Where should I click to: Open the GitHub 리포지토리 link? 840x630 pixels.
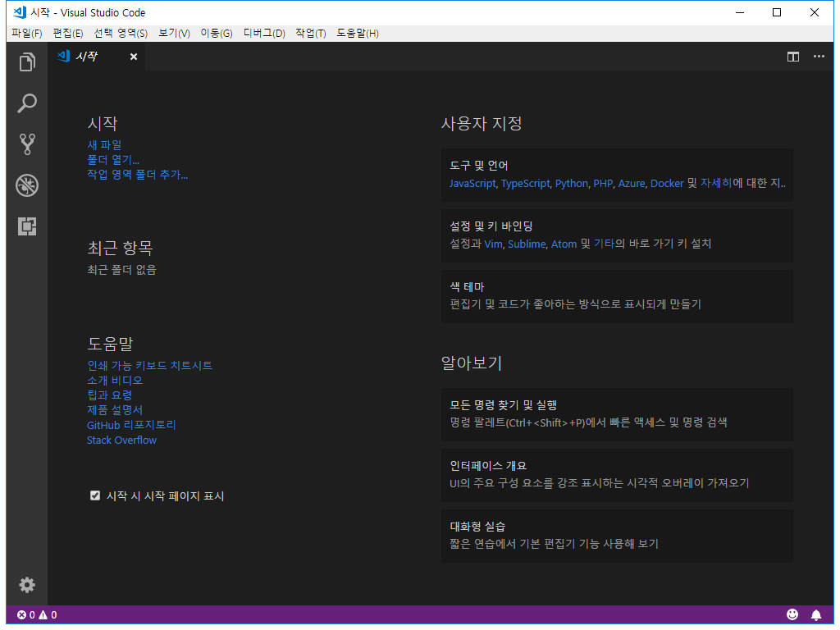click(131, 425)
